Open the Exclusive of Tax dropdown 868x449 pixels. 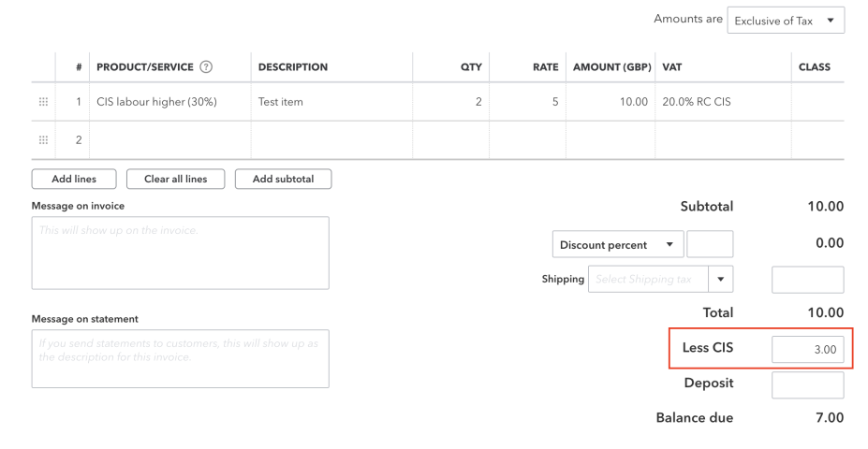(x=786, y=21)
